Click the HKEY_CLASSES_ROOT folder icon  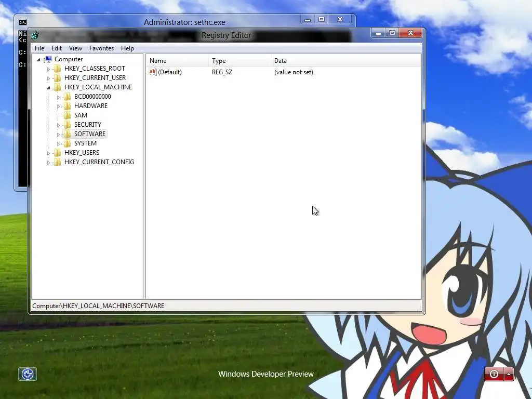[x=58, y=69]
